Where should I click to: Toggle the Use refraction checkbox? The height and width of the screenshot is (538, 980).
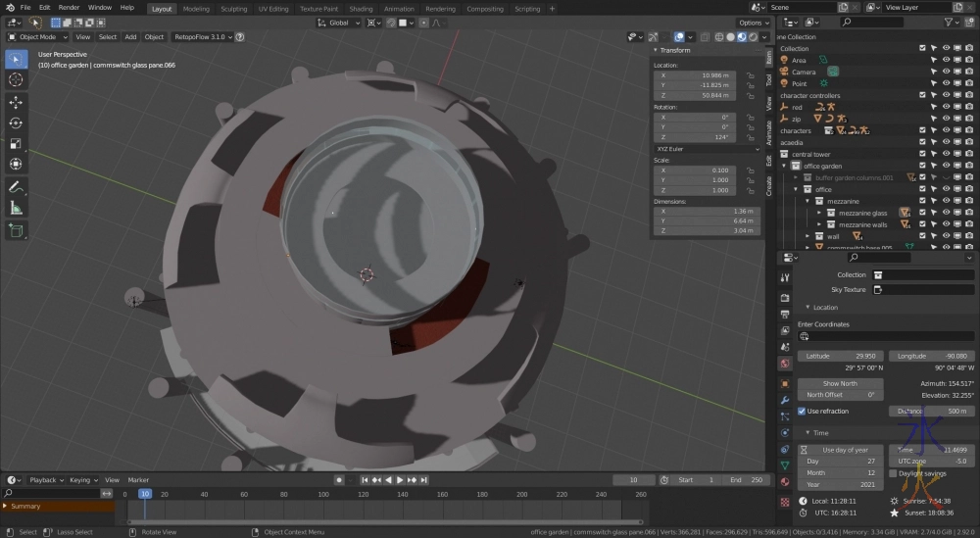pos(802,412)
